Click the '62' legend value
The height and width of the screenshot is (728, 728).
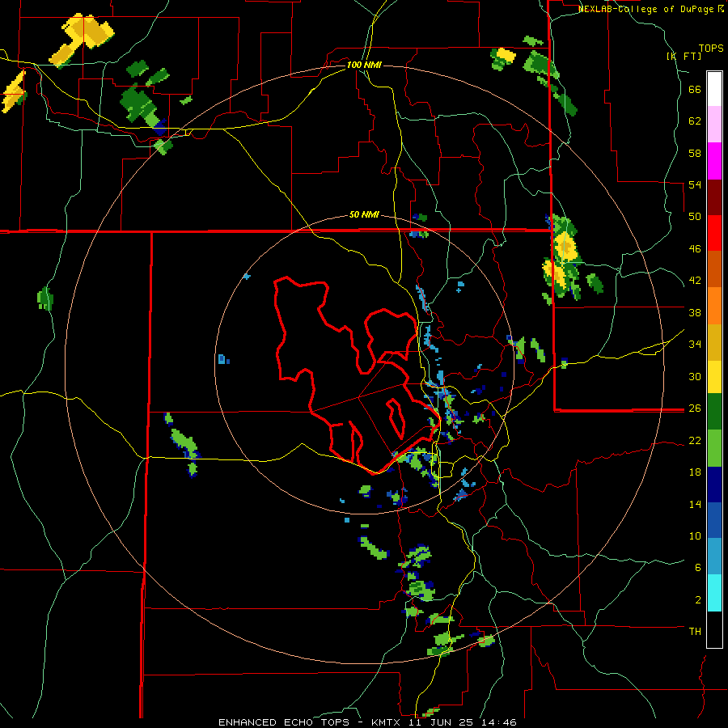695,121
